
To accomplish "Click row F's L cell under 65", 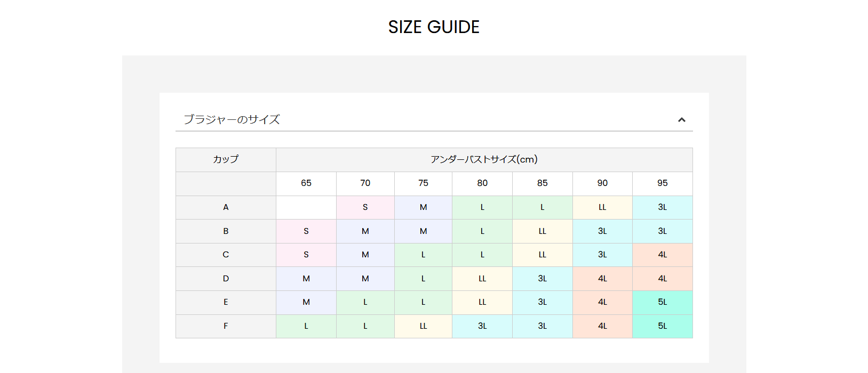I will (x=306, y=326).
